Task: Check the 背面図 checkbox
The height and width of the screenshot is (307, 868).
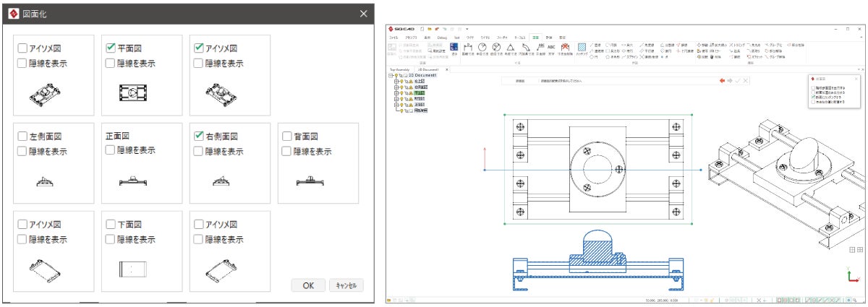Action: click(x=287, y=136)
